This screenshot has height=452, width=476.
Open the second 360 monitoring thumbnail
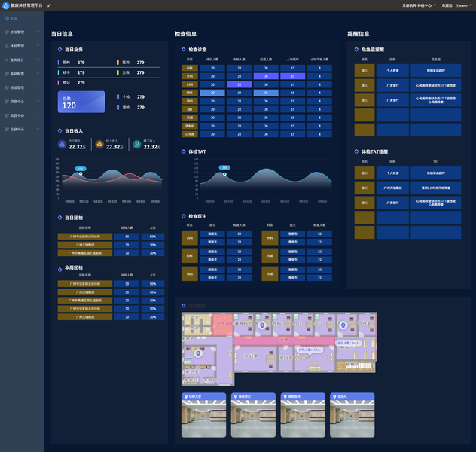click(253, 415)
